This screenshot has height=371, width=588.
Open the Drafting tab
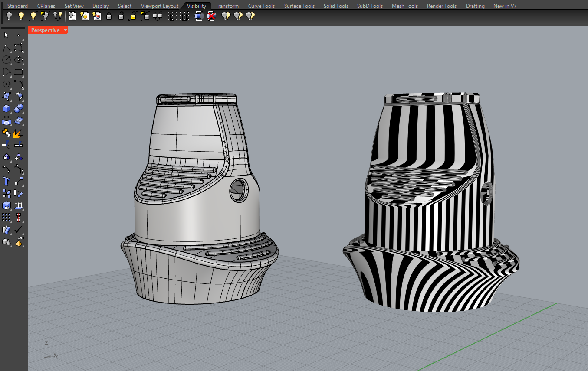click(475, 6)
